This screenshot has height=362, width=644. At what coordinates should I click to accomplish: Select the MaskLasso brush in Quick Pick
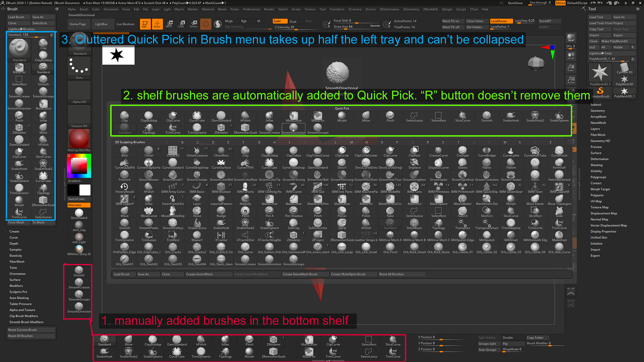coord(293,116)
